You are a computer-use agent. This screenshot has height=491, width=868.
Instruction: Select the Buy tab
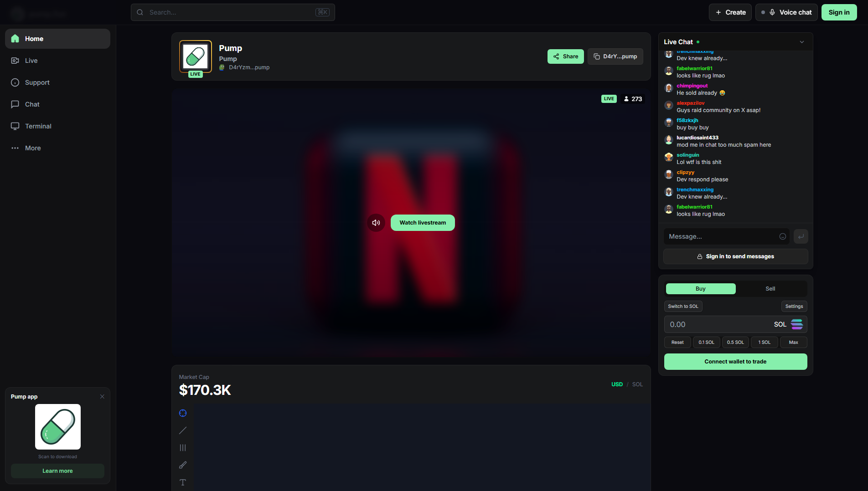(701, 289)
